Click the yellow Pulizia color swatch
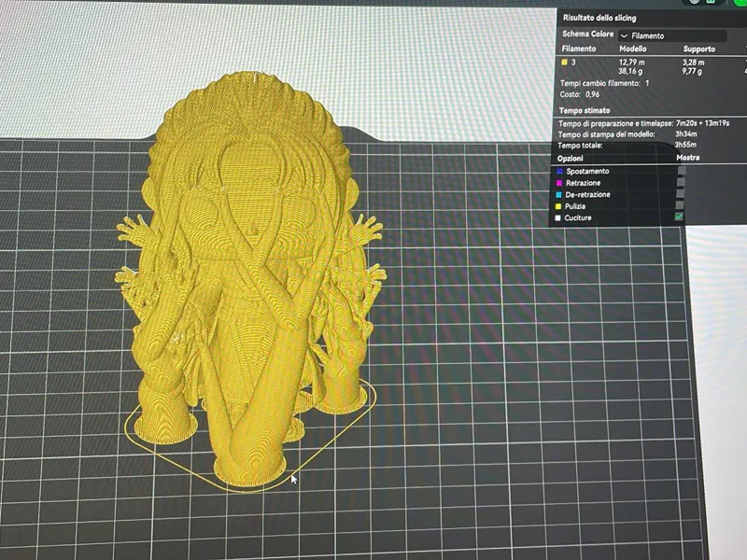The width and height of the screenshot is (747, 560). click(x=558, y=206)
